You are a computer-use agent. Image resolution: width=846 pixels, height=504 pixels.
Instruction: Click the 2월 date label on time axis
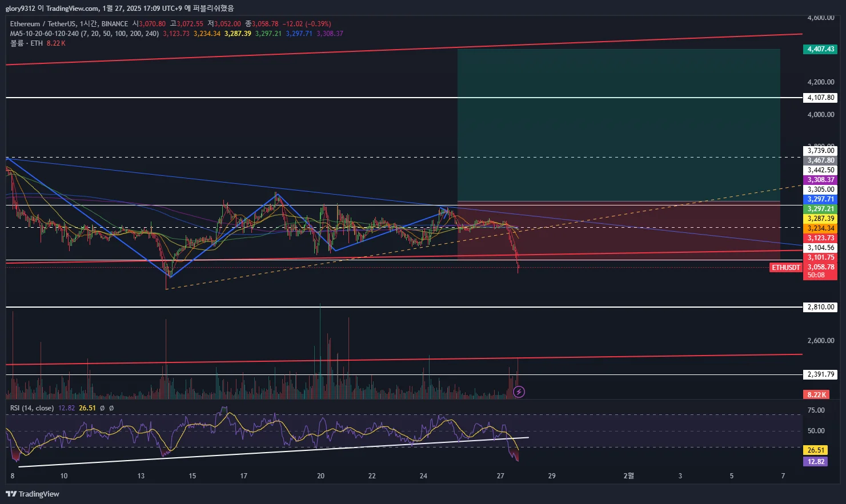(628, 475)
